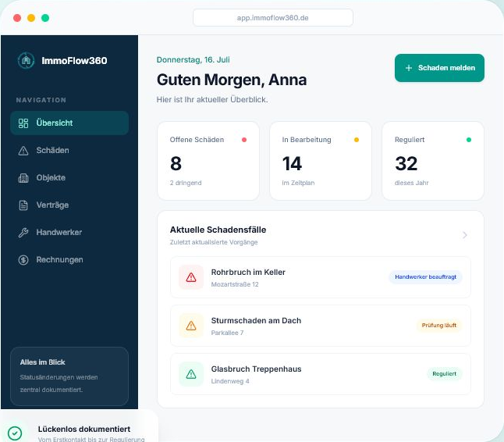Click the address Lindenweg 4
The image size is (504, 442).
pyautogui.click(x=230, y=381)
